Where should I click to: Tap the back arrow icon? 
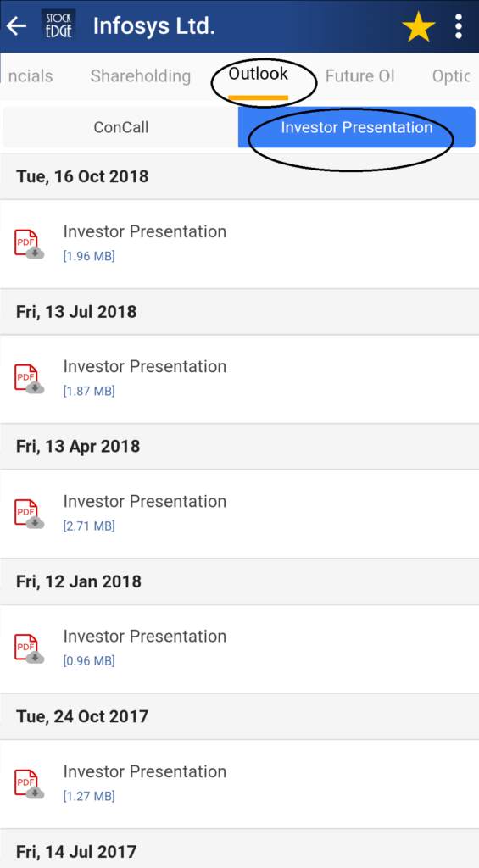point(17,26)
